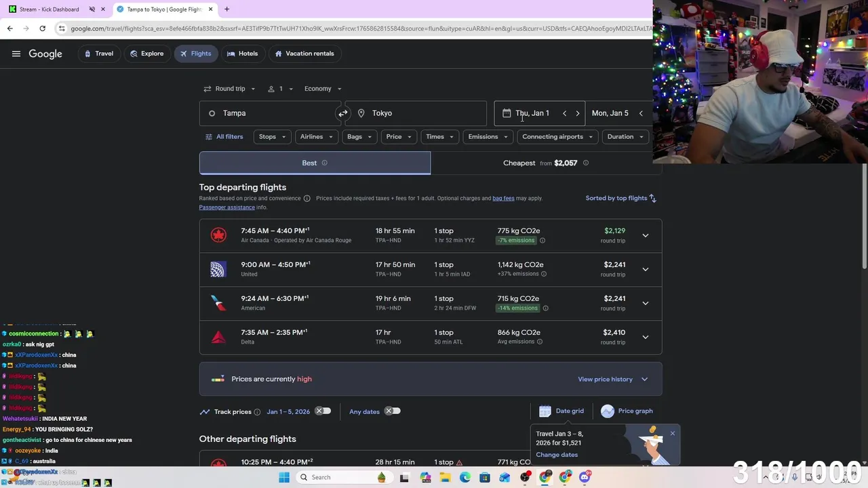This screenshot has width=868, height=488.
Task: Move return date Mon, Jan 5 earlier
Action: click(641, 113)
